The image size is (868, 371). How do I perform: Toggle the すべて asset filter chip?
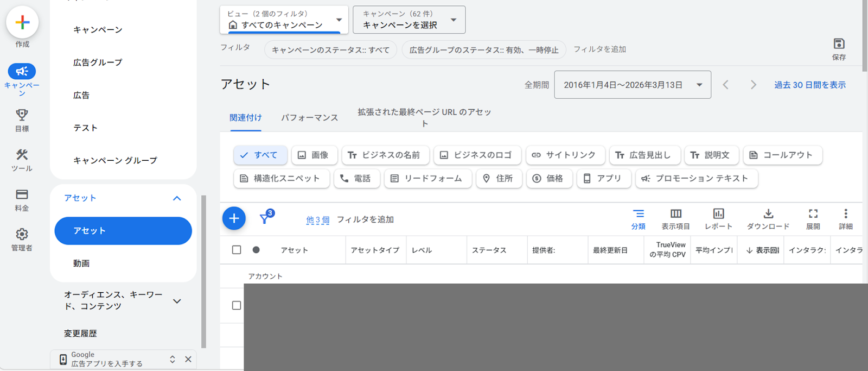pos(260,155)
